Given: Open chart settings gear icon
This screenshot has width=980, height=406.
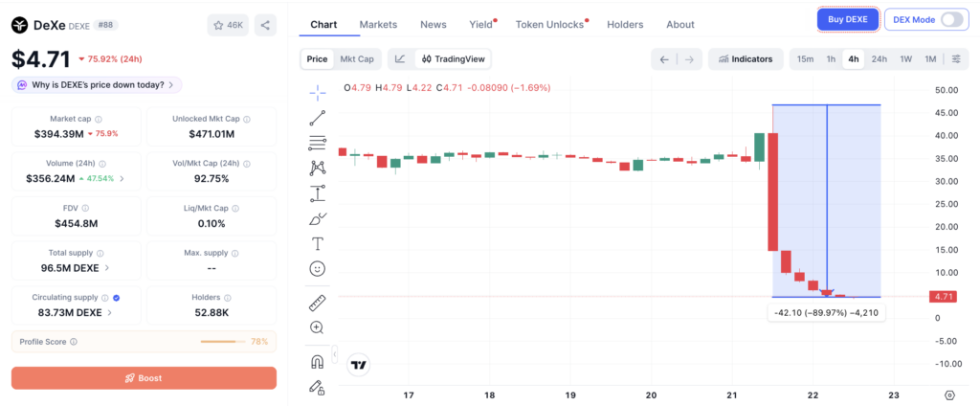Looking at the screenshot, I should pyautogui.click(x=950, y=395).
